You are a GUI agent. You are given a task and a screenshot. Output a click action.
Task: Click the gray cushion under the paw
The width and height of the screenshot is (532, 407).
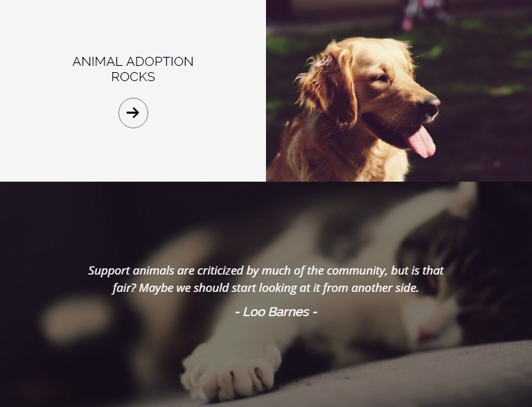390,377
